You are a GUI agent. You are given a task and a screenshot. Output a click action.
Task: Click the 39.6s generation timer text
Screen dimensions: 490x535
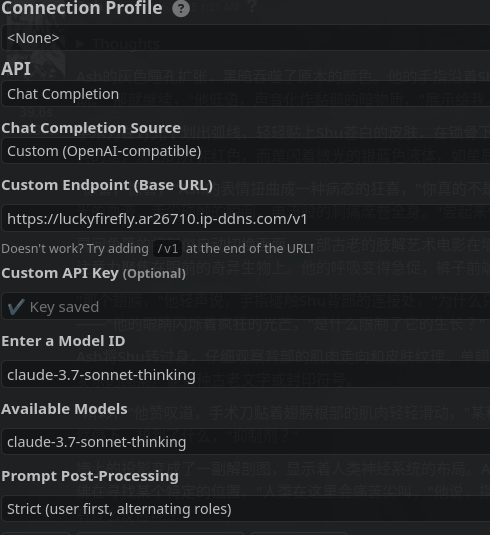tap(36, 112)
